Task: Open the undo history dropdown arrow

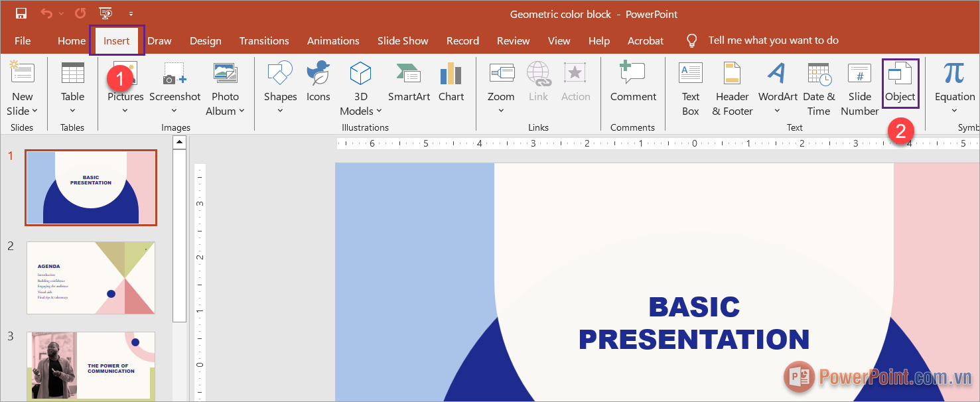Action: point(62,14)
